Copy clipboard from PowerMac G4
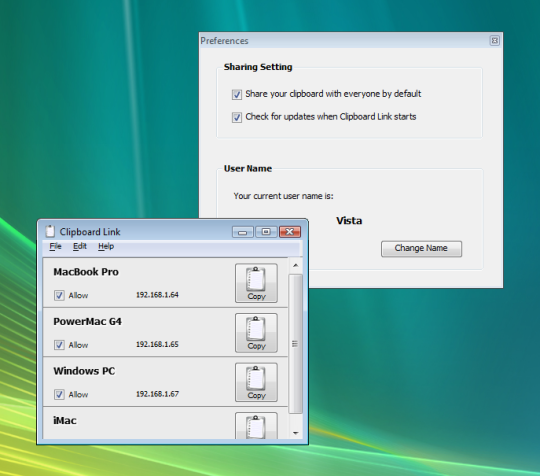 point(256,333)
